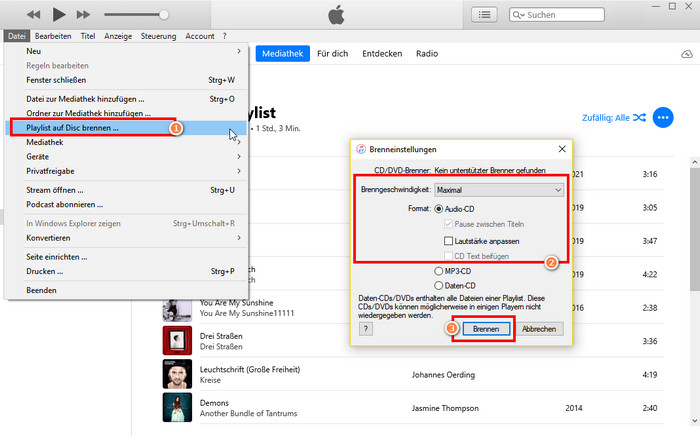This screenshot has height=436, width=700.
Task: Expand the Neu submenu
Action: 127,51
